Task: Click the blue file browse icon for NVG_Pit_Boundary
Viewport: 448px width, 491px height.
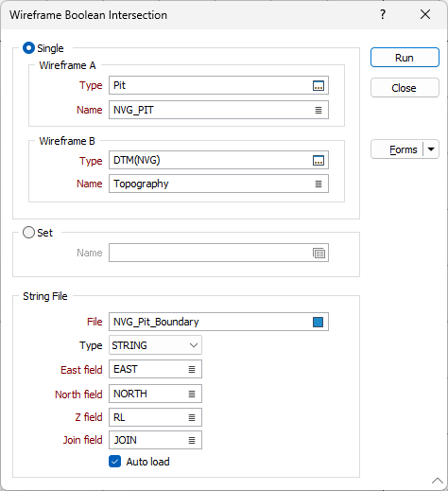Action: pyautogui.click(x=318, y=322)
